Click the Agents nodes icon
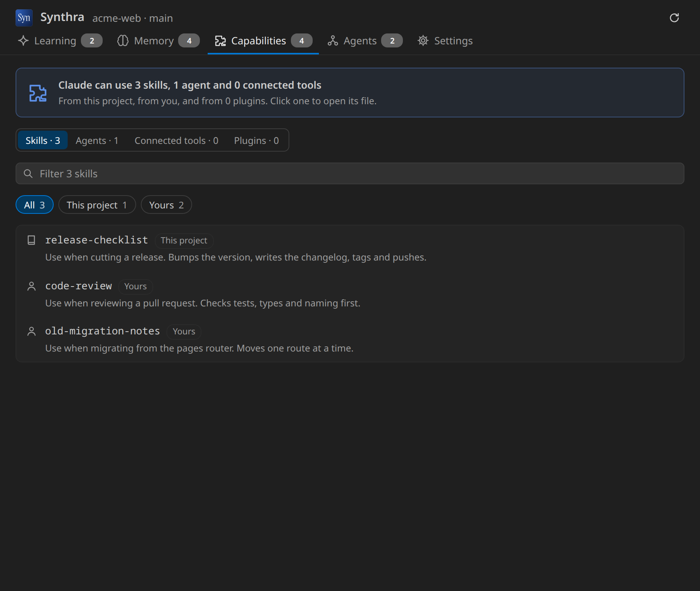 point(332,40)
